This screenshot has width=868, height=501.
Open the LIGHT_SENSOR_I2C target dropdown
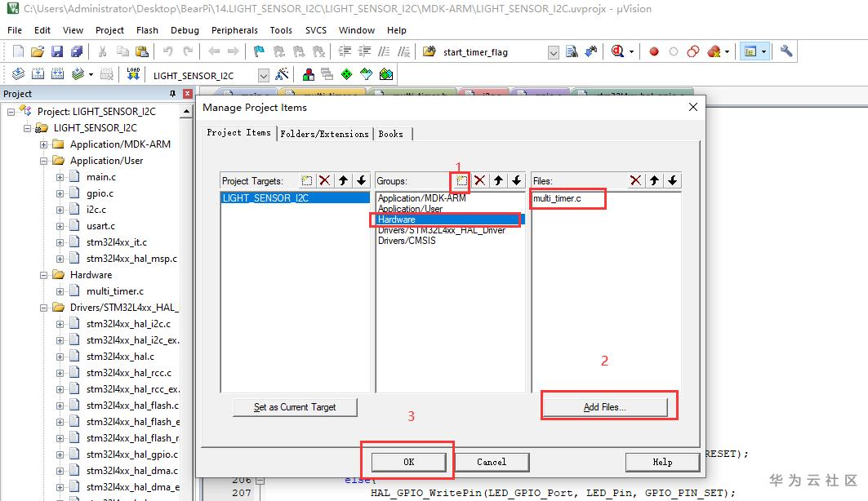coord(264,75)
